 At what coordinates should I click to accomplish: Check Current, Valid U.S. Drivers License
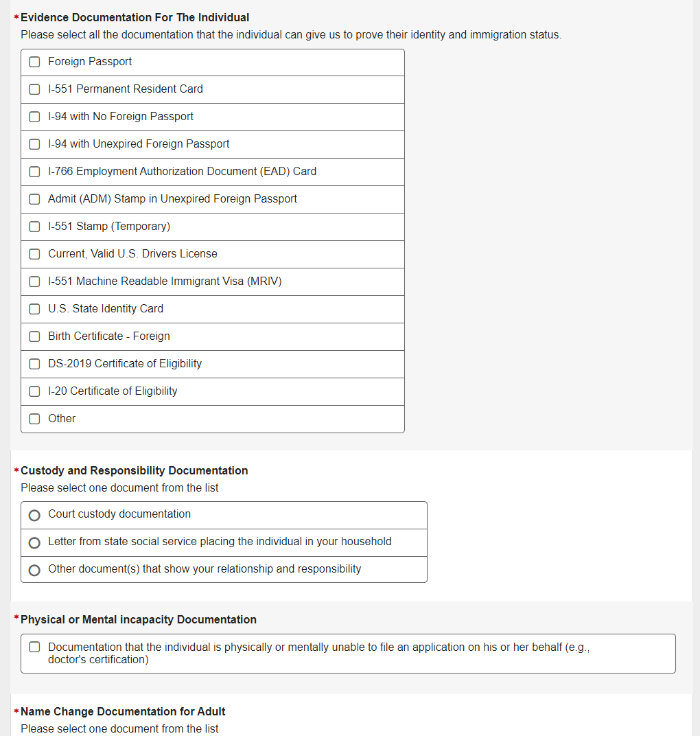point(34,254)
